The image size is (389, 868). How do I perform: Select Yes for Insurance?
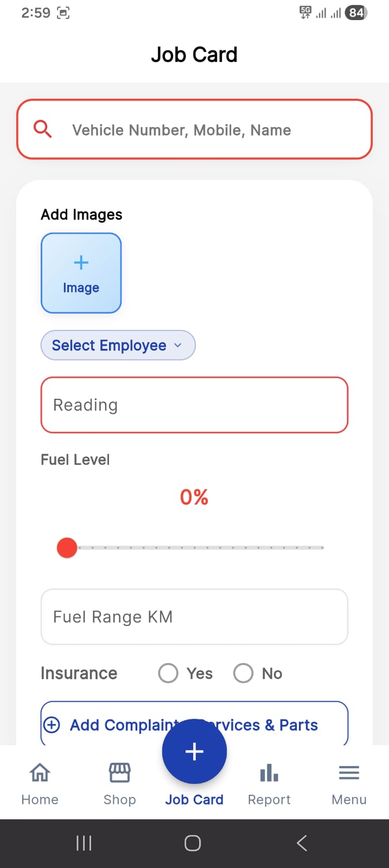point(168,673)
